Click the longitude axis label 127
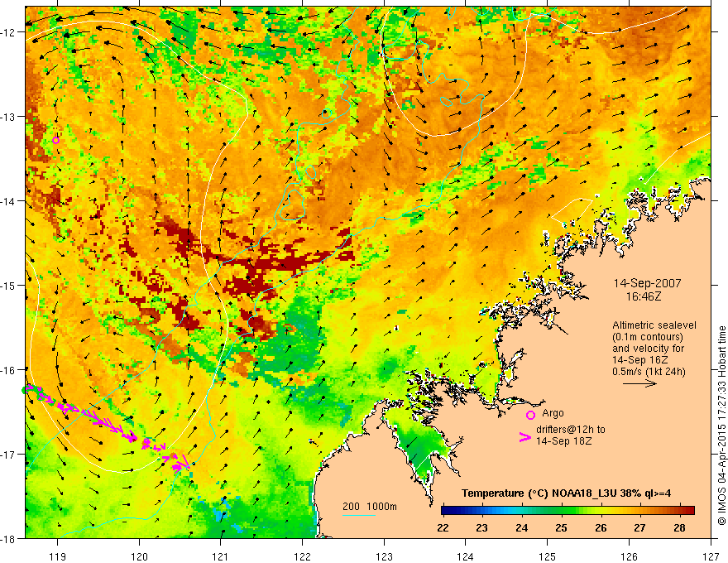The height and width of the screenshot is (563, 728). [711, 556]
